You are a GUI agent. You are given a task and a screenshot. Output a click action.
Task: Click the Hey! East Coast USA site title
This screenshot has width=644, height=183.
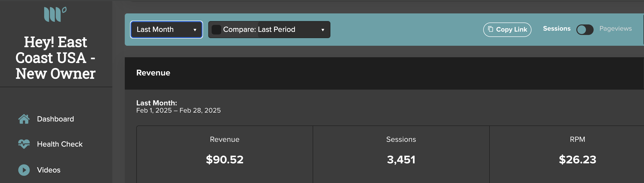click(55, 58)
